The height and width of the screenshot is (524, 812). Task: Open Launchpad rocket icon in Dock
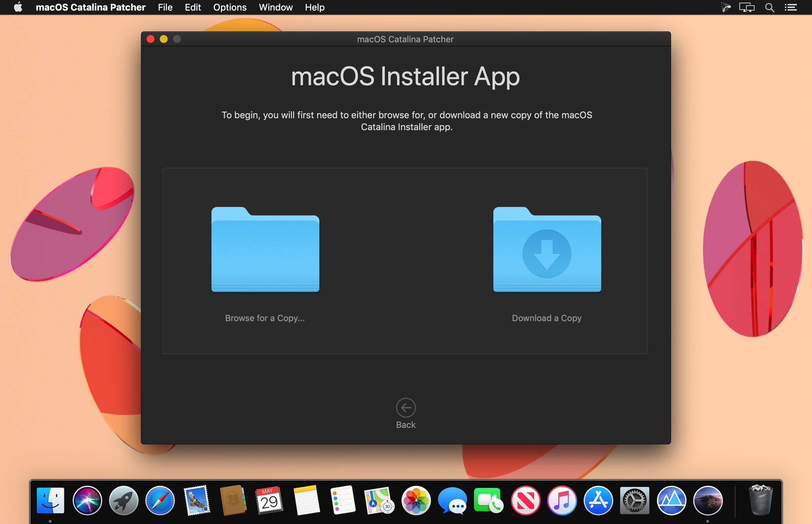point(123,500)
